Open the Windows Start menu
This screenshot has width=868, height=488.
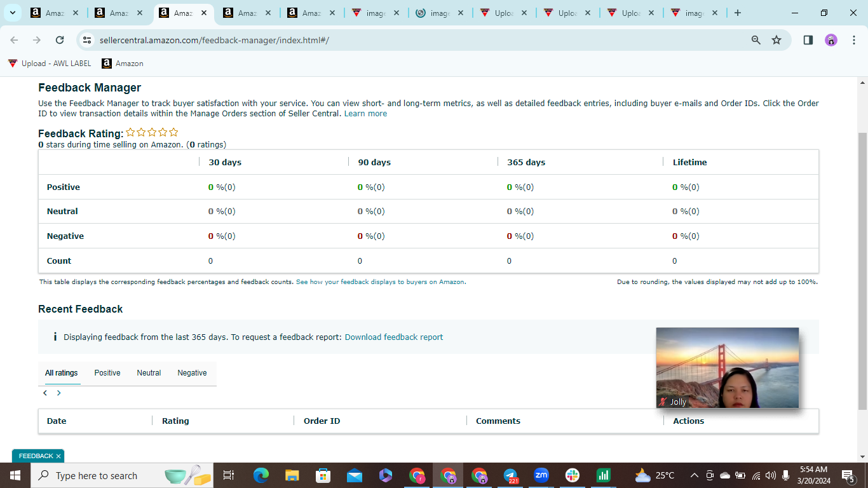click(x=14, y=475)
